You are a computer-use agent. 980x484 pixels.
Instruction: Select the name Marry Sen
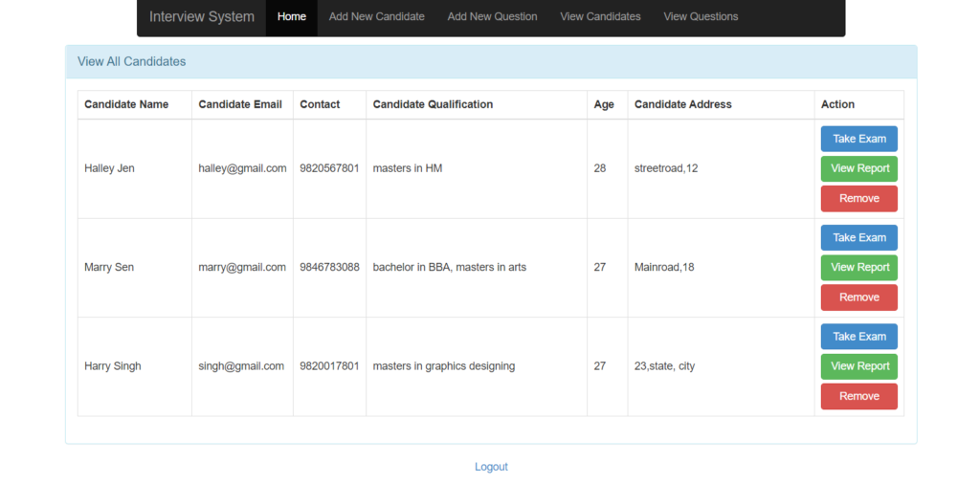point(109,267)
